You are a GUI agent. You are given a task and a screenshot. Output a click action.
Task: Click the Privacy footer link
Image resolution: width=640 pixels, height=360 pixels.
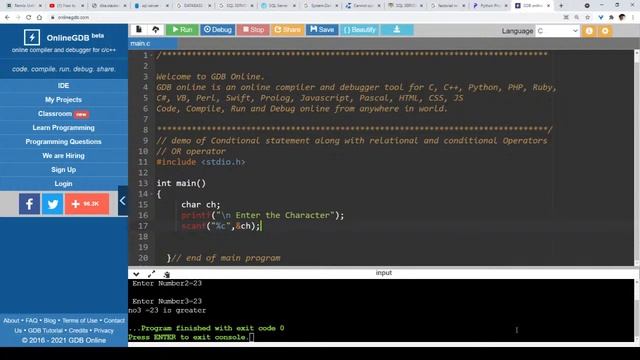104,331
